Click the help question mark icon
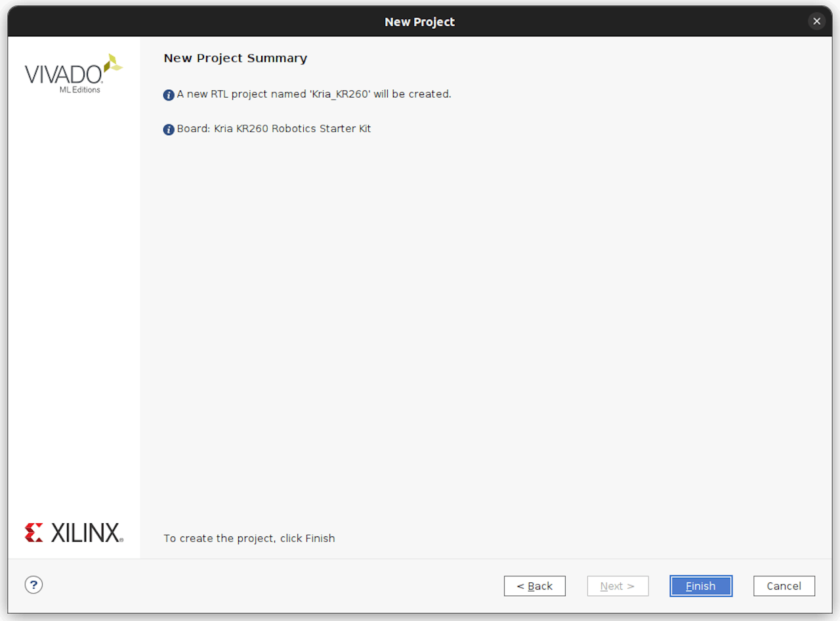Viewport: 840px width, 621px height. 33,585
